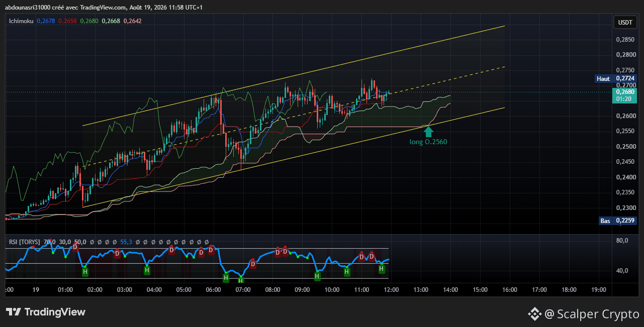Viewport: 644px width, 327px height.
Task: Click the 80,0 RSI axis label
Action: (x=622, y=241)
